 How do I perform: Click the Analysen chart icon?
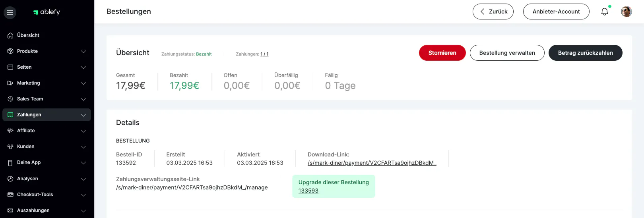click(x=10, y=179)
